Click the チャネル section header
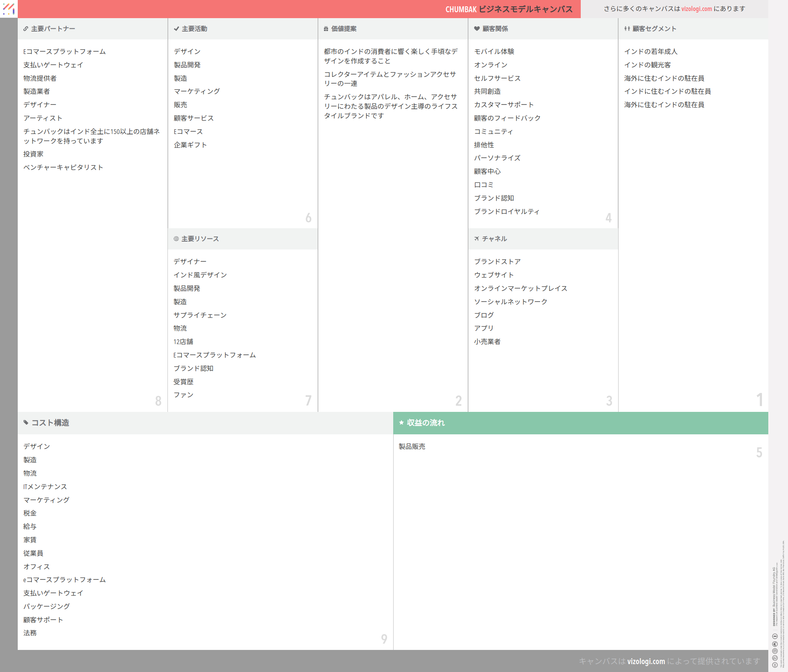 click(x=494, y=239)
